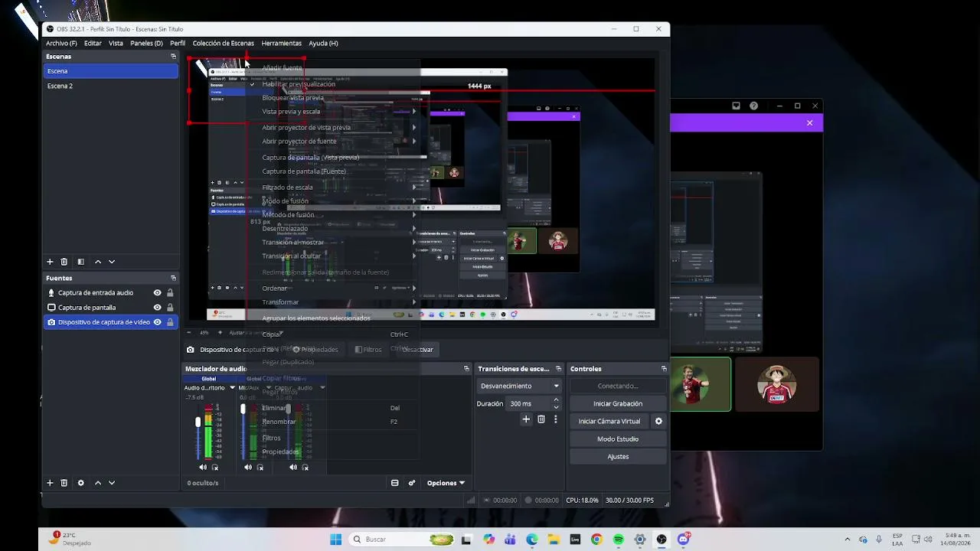Open the Vista menu
This screenshot has width=980, height=551.
pos(116,44)
